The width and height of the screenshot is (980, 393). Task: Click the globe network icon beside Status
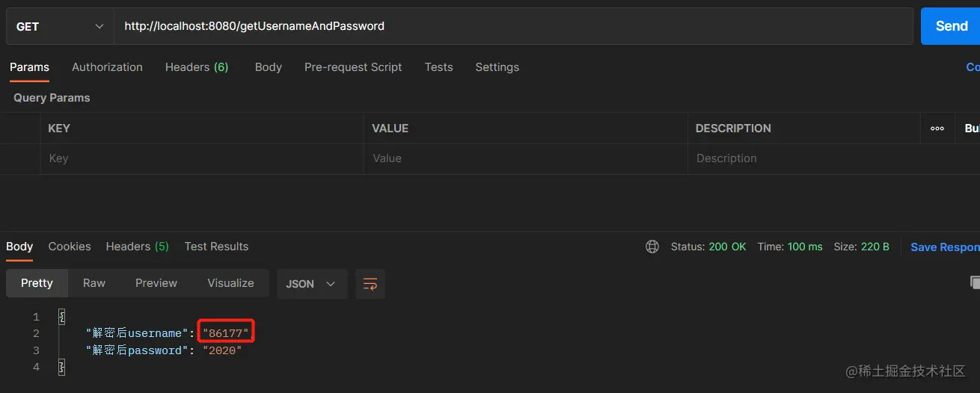[x=652, y=247]
